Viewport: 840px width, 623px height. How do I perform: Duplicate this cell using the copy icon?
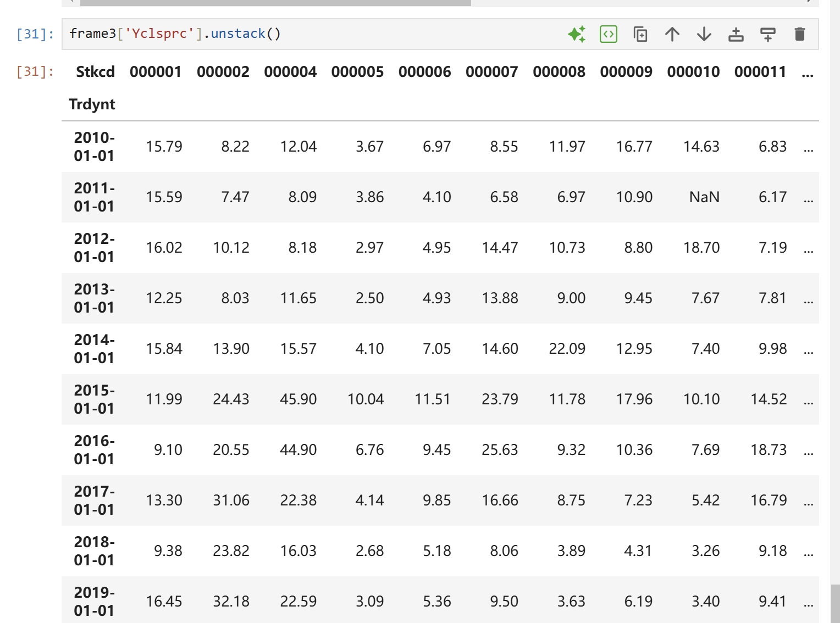640,34
